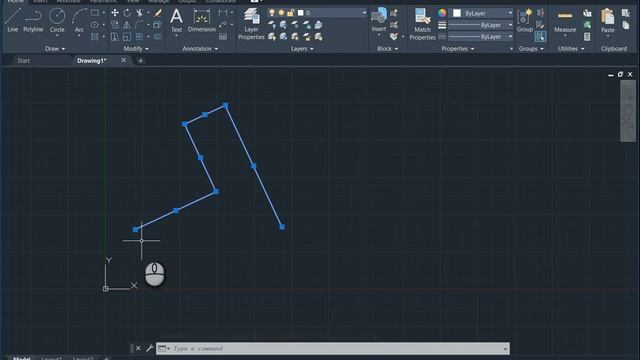Image resolution: width=640 pixels, height=360 pixels.
Task: Expand the Groups panel
Action: click(x=531, y=49)
